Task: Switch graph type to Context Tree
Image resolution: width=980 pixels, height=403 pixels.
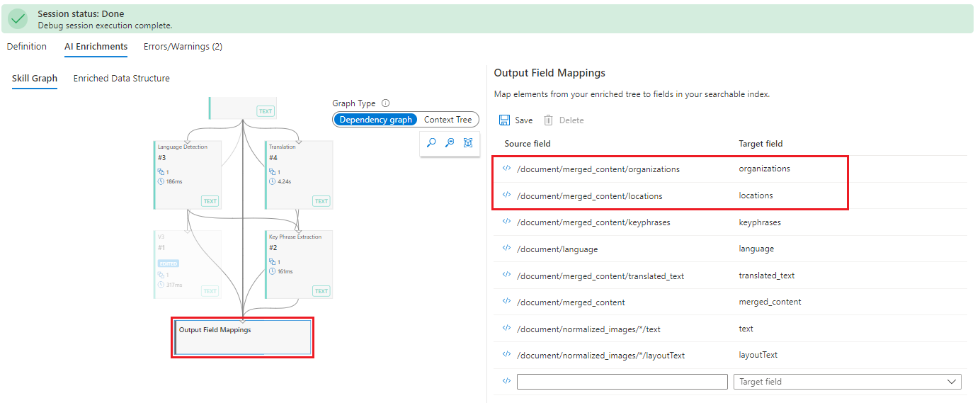Action: [448, 120]
